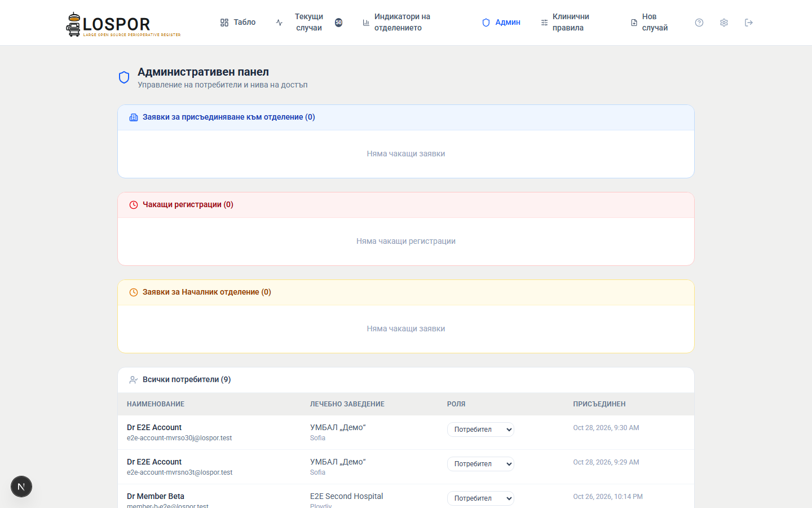Click the Роля column header
The width and height of the screenshot is (812, 508).
456,404
